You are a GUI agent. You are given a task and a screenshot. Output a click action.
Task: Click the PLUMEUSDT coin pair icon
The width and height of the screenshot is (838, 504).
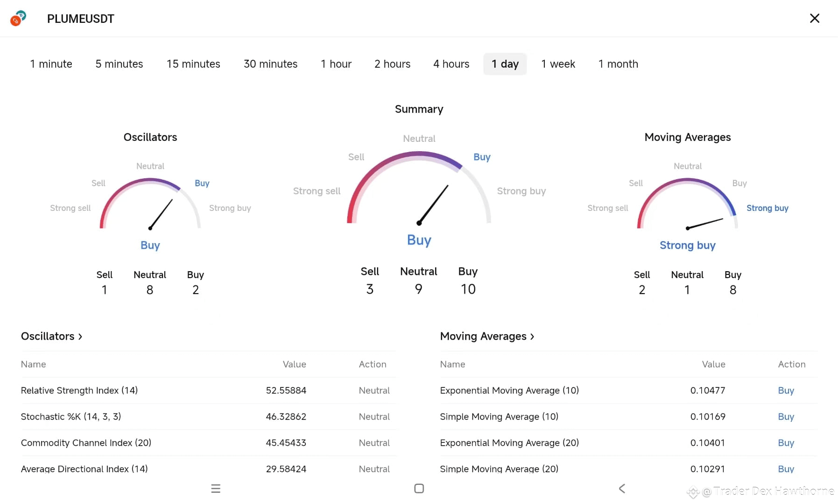click(18, 18)
